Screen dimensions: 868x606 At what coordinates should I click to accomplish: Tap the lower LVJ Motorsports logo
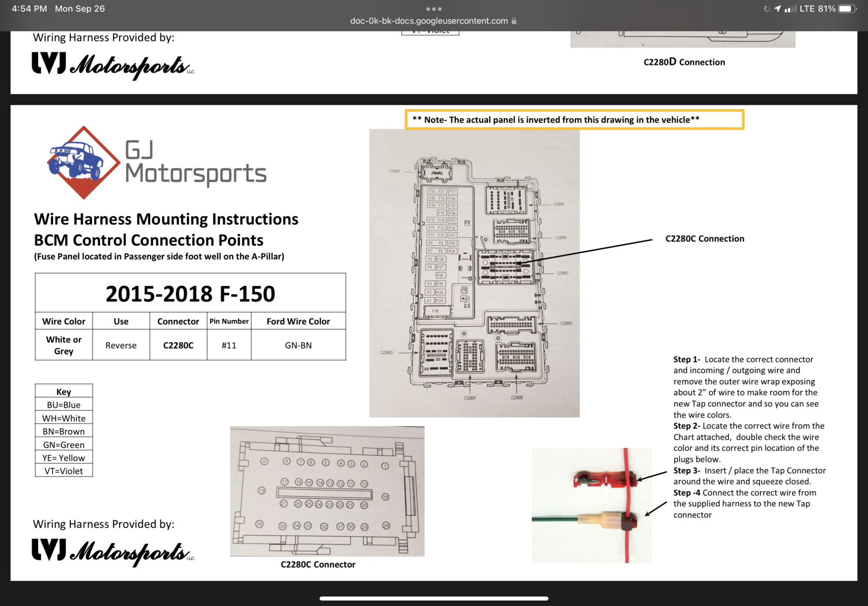[x=113, y=552]
